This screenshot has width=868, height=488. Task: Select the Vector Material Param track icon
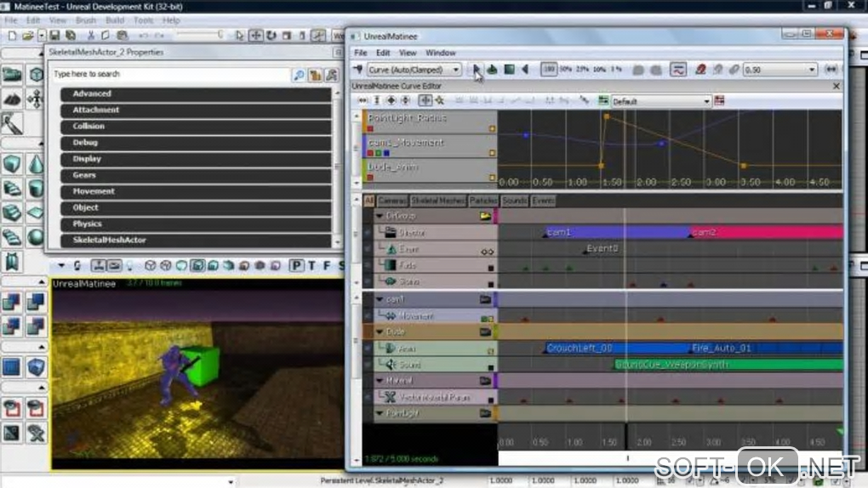391,397
